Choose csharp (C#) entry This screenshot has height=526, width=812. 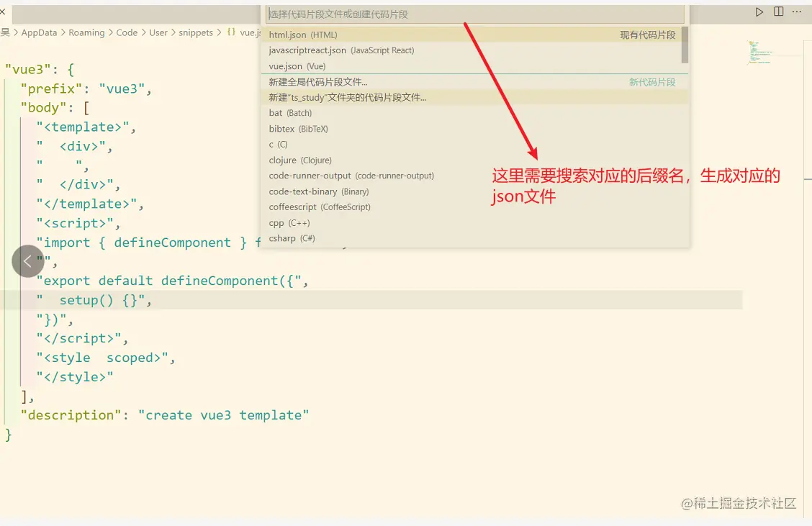point(475,238)
